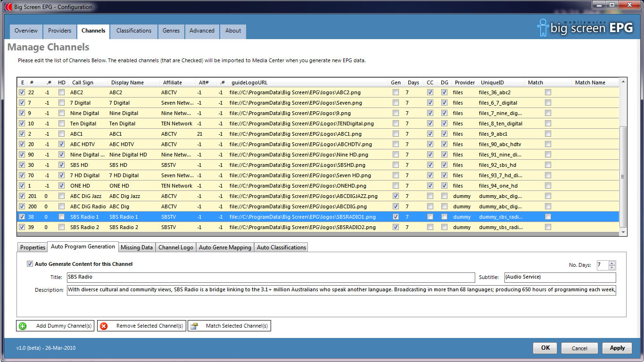Uncheck enabled box for 7 Digital row
644x362 pixels.
[x=22, y=103]
